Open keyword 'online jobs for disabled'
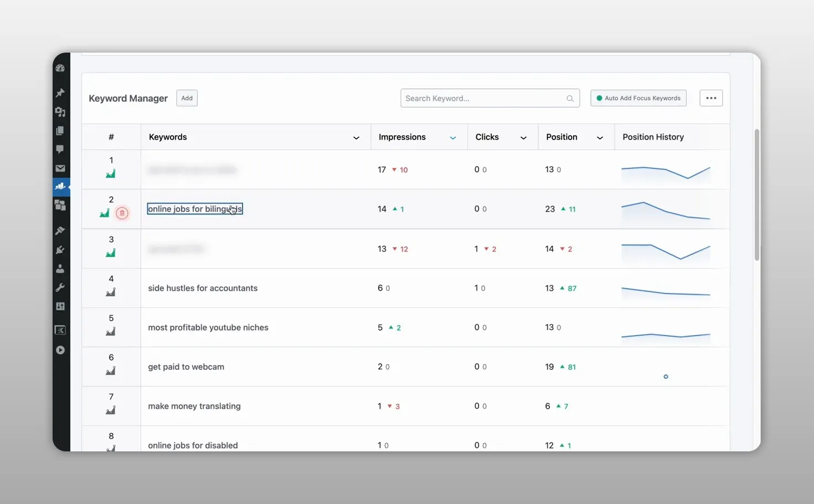This screenshot has width=814, height=504. pyautogui.click(x=193, y=445)
